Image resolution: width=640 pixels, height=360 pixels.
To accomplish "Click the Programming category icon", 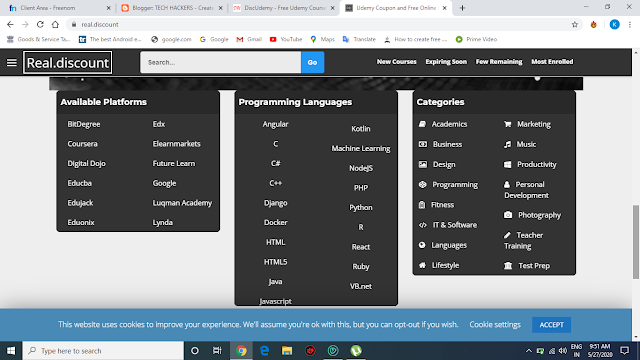I will coord(422,184).
